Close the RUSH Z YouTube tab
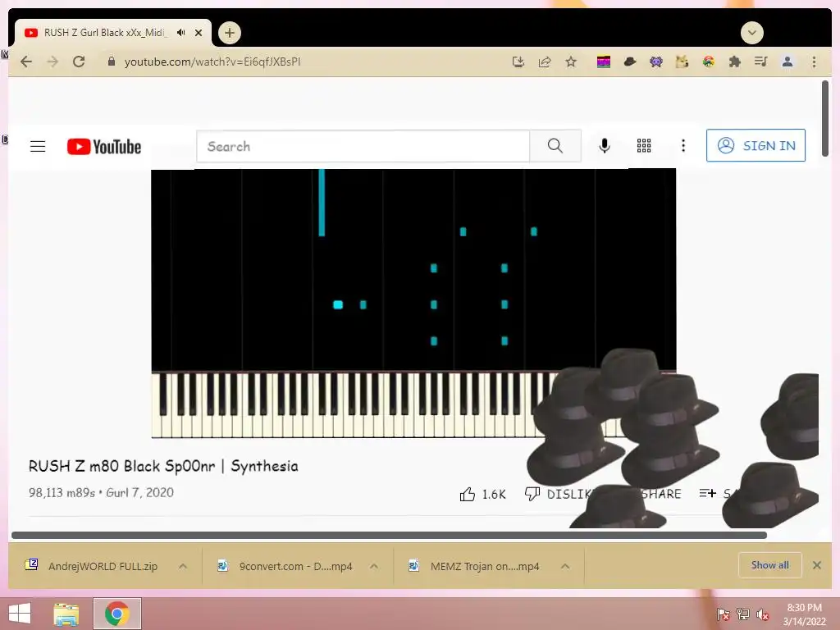This screenshot has width=840, height=630. point(199,33)
